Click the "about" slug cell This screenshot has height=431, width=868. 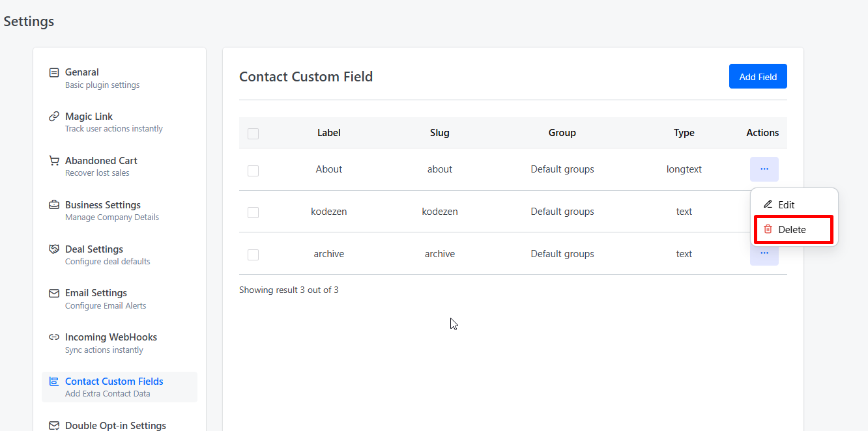pos(440,169)
